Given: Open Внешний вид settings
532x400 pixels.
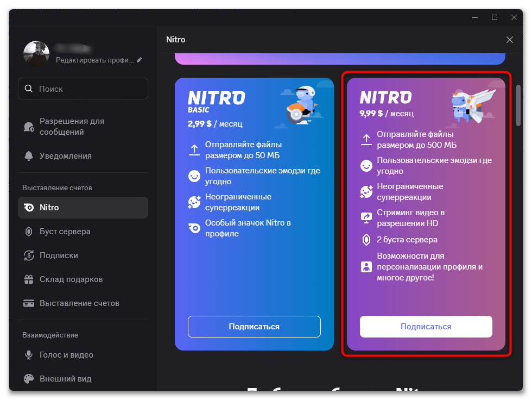Looking at the screenshot, I should coord(83,379).
